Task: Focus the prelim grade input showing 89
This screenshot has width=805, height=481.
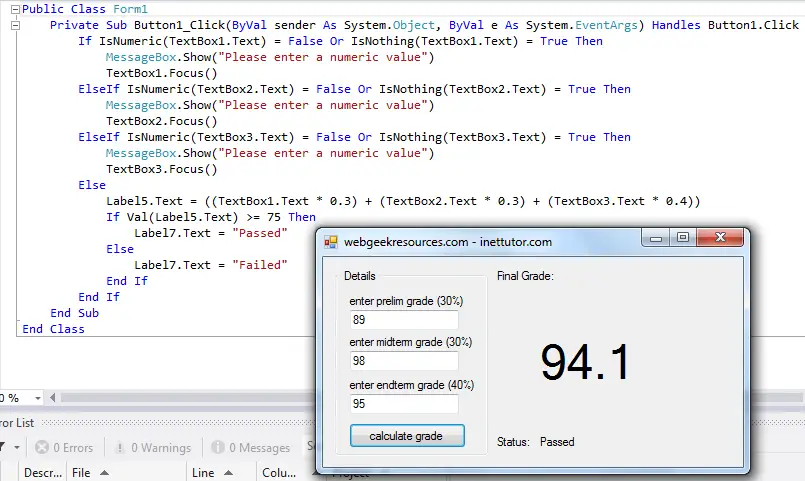Action: (x=404, y=320)
